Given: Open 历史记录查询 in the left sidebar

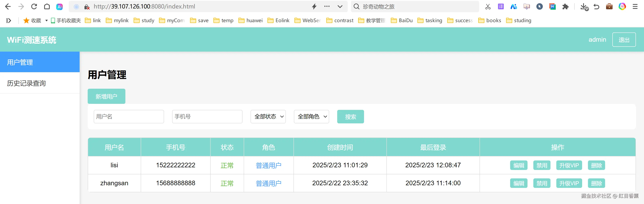Looking at the screenshot, I should pos(40,83).
